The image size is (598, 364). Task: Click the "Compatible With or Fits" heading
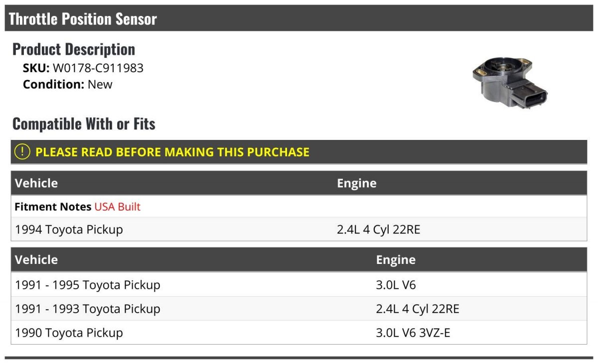(x=84, y=124)
